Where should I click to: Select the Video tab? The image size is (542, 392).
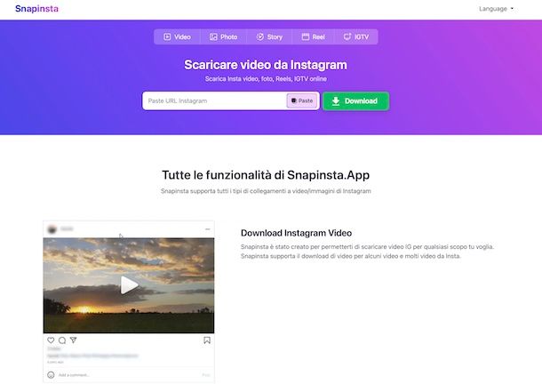coord(177,37)
